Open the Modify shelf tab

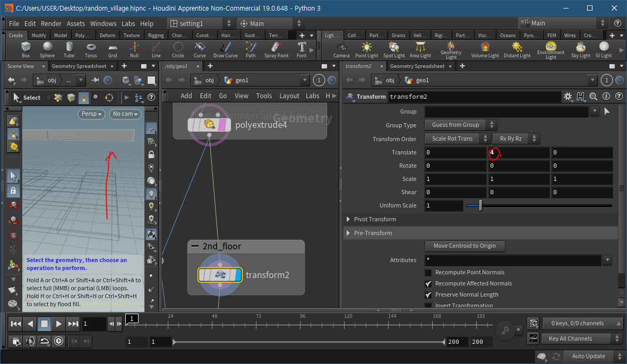coord(39,35)
